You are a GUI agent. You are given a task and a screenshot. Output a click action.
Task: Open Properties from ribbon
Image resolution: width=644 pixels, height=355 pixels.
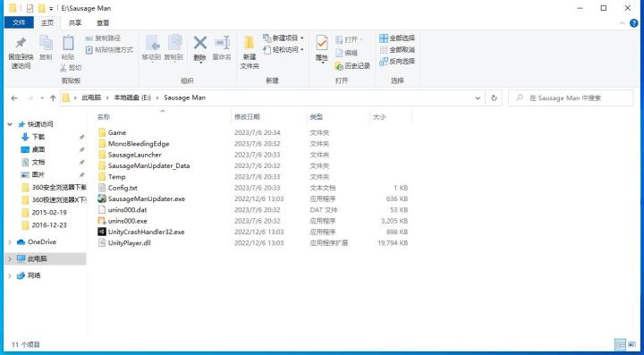pos(322,49)
